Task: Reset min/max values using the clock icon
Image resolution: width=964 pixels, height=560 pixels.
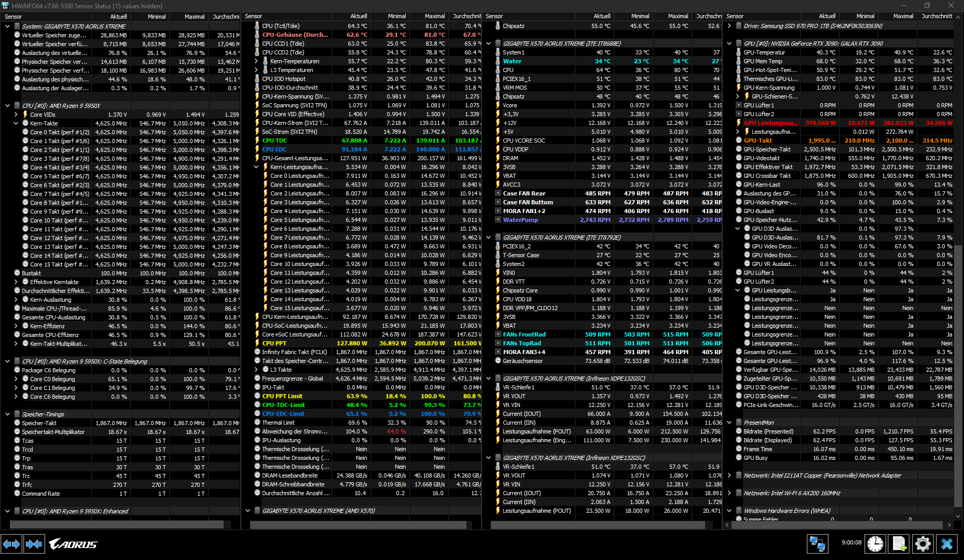Action: click(x=875, y=544)
